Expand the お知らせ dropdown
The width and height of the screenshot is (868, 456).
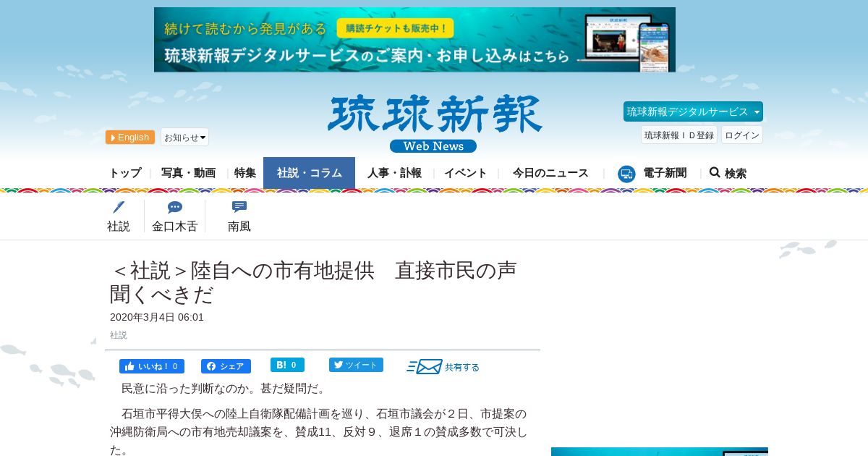coord(184,138)
